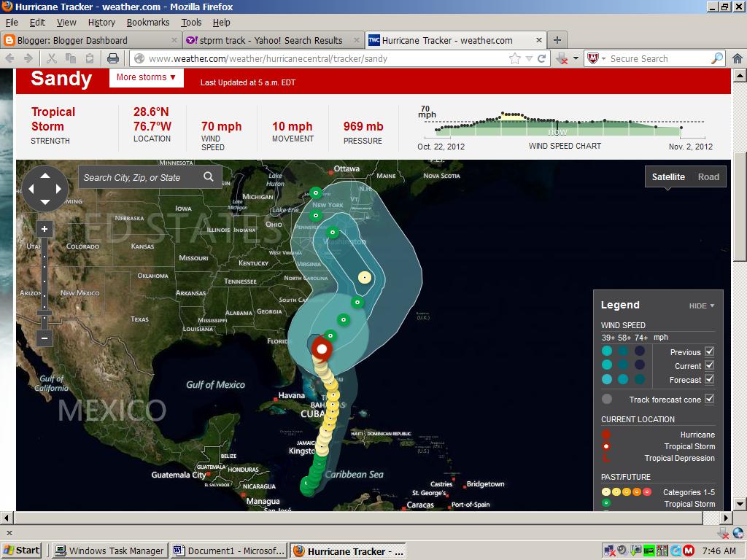
Task: Click the browser Forward arrow
Action: tap(28, 58)
